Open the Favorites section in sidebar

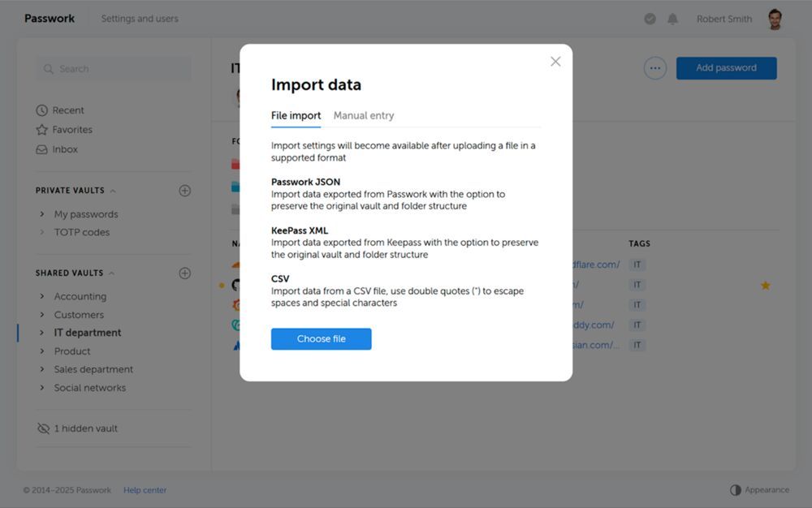pyautogui.click(x=71, y=130)
